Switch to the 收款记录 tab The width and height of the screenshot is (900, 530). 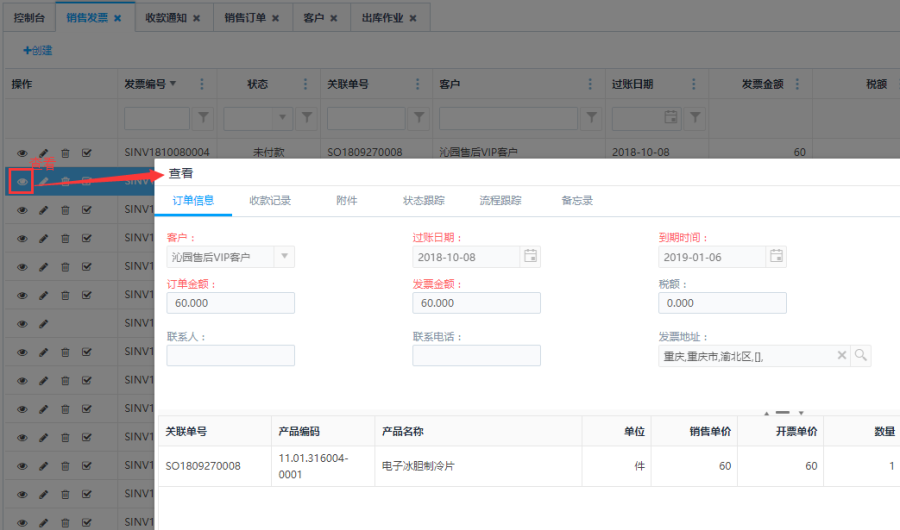[x=270, y=200]
